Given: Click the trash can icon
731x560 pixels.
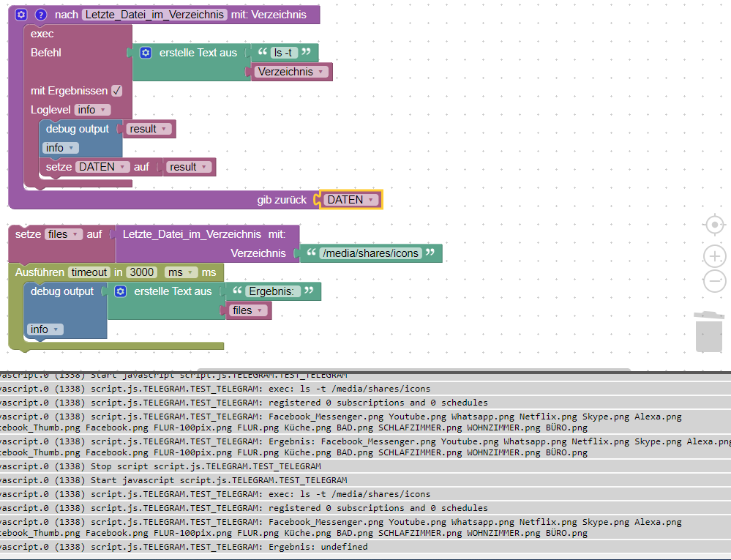Looking at the screenshot, I should (x=708, y=332).
